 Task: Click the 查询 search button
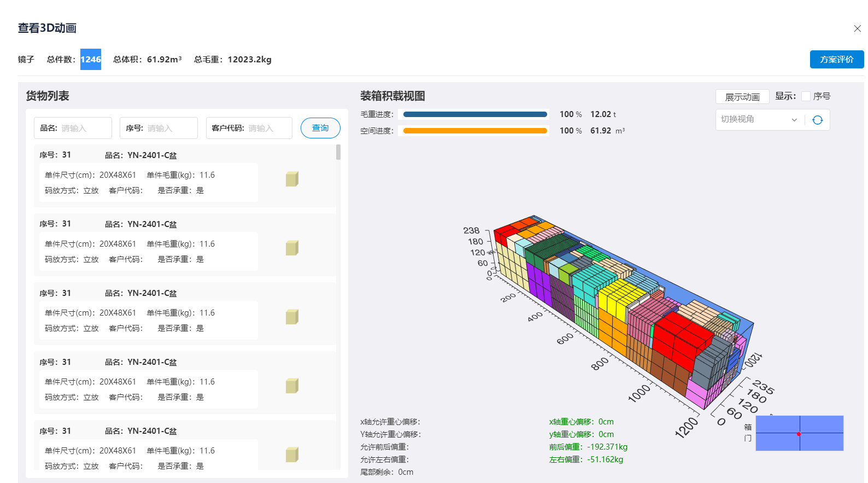[320, 128]
